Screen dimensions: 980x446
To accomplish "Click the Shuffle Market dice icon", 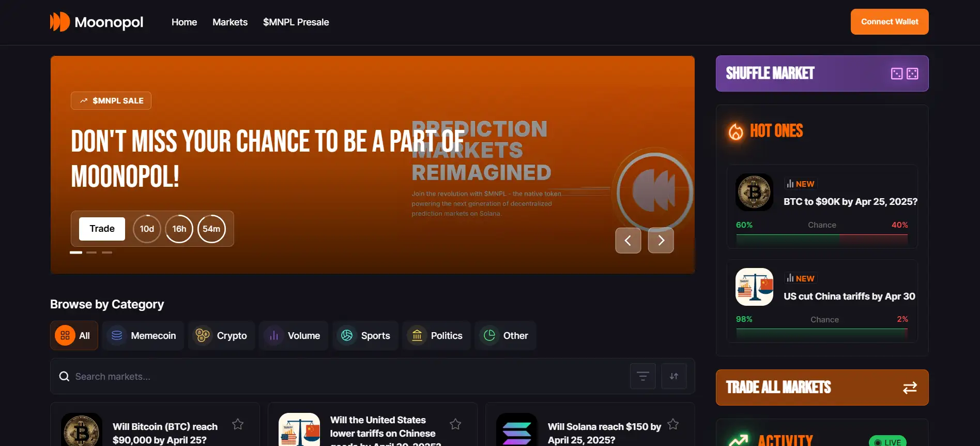I will 904,73.
